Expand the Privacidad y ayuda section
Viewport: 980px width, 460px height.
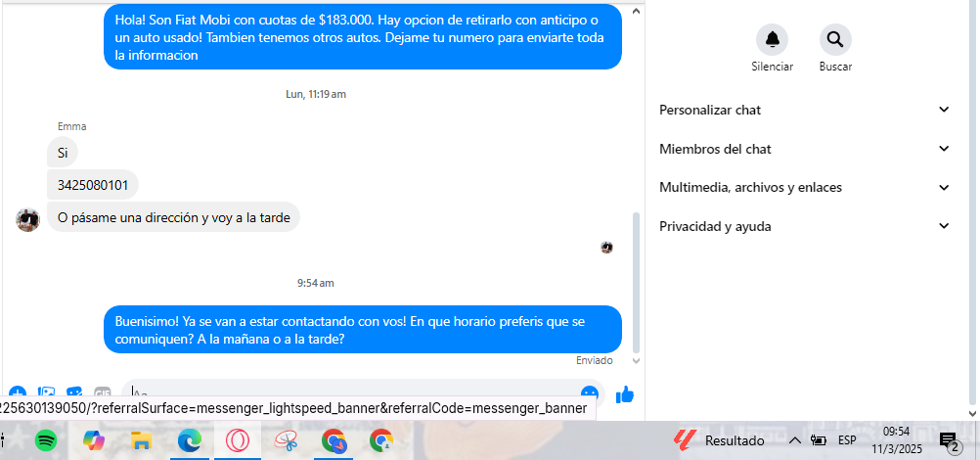pos(804,226)
